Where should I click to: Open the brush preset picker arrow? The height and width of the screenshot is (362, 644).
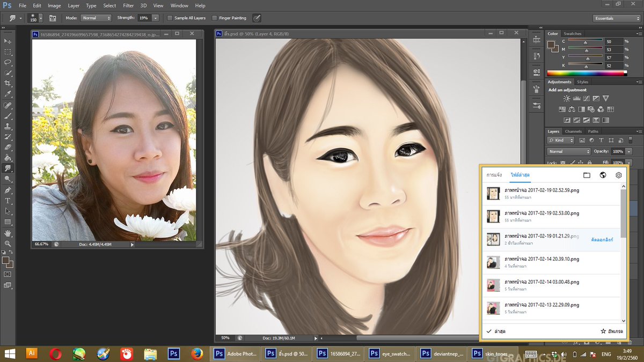point(40,18)
